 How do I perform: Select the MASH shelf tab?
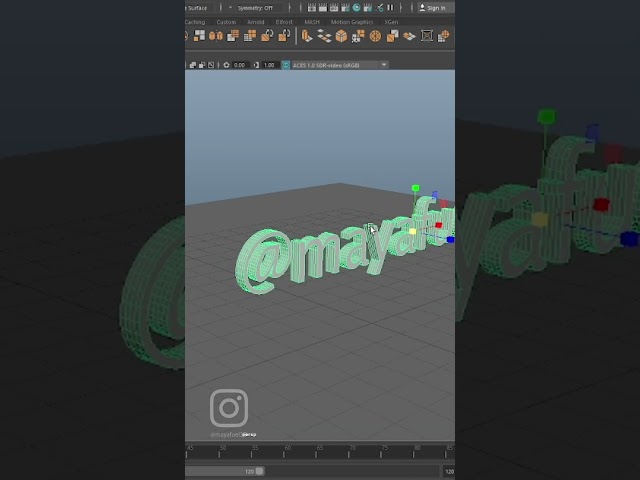click(312, 22)
